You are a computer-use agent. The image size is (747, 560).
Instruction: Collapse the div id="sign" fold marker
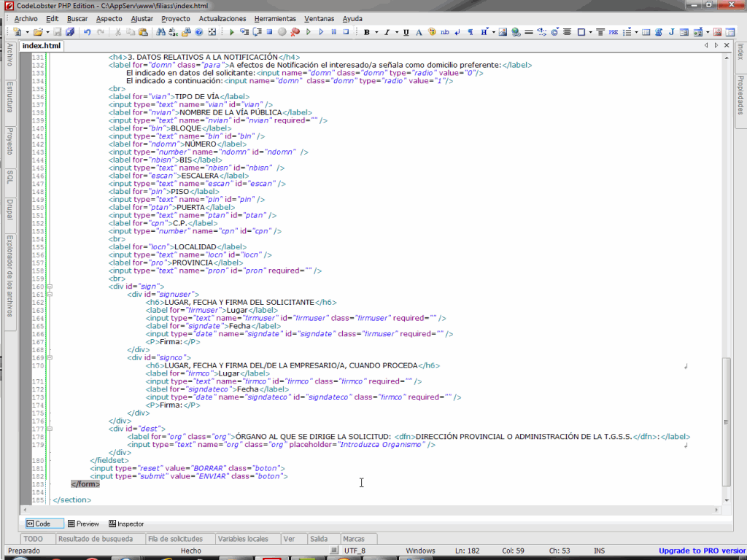tap(50, 287)
